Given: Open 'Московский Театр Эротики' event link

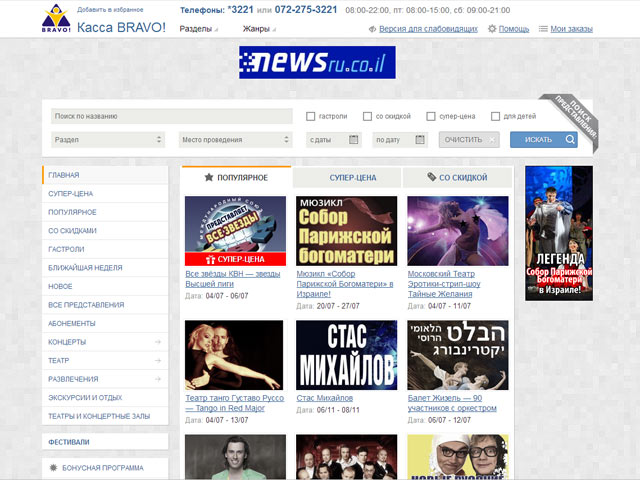Looking at the screenshot, I should (444, 284).
